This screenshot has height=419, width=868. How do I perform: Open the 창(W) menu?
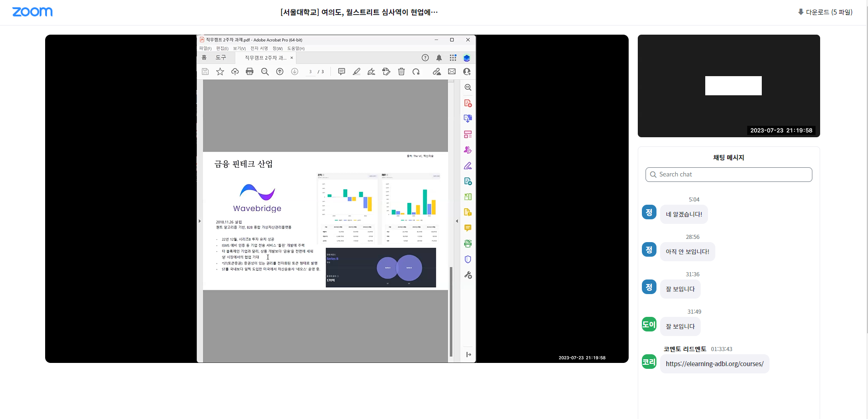(278, 48)
